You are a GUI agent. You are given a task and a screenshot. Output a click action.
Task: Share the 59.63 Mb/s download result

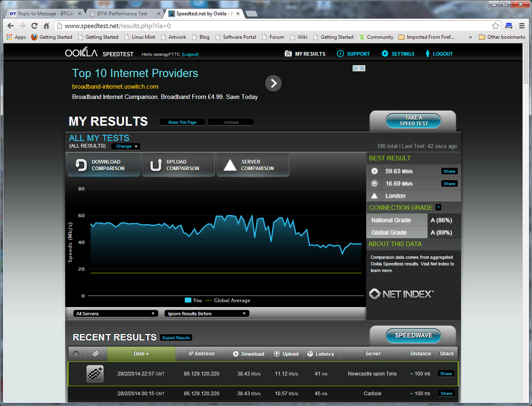(449, 171)
